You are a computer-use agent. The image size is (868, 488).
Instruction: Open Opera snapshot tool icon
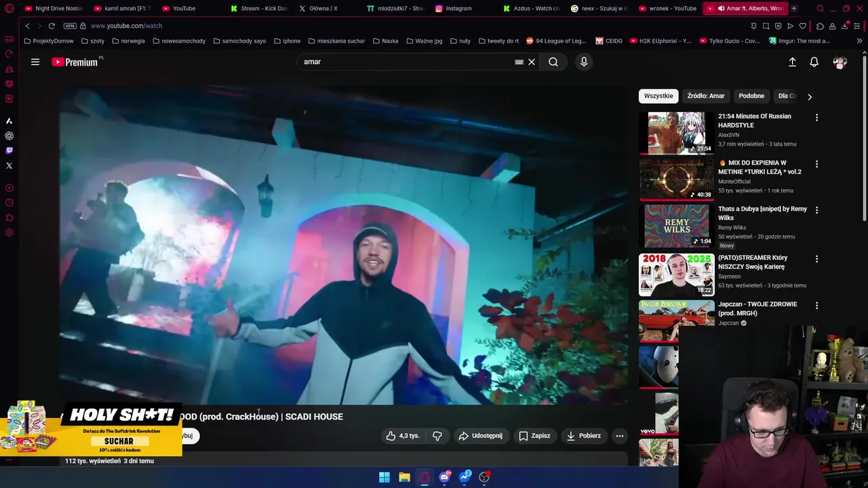pos(766,26)
